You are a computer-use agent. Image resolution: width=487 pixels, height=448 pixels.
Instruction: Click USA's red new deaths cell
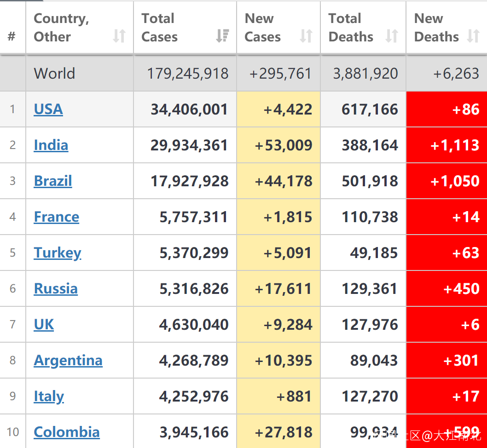tap(446, 109)
